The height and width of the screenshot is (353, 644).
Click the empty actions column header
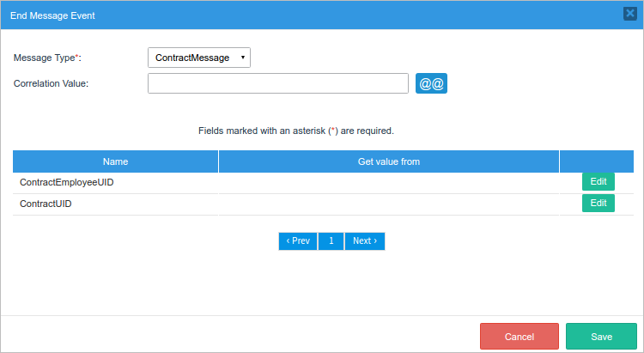(x=596, y=161)
